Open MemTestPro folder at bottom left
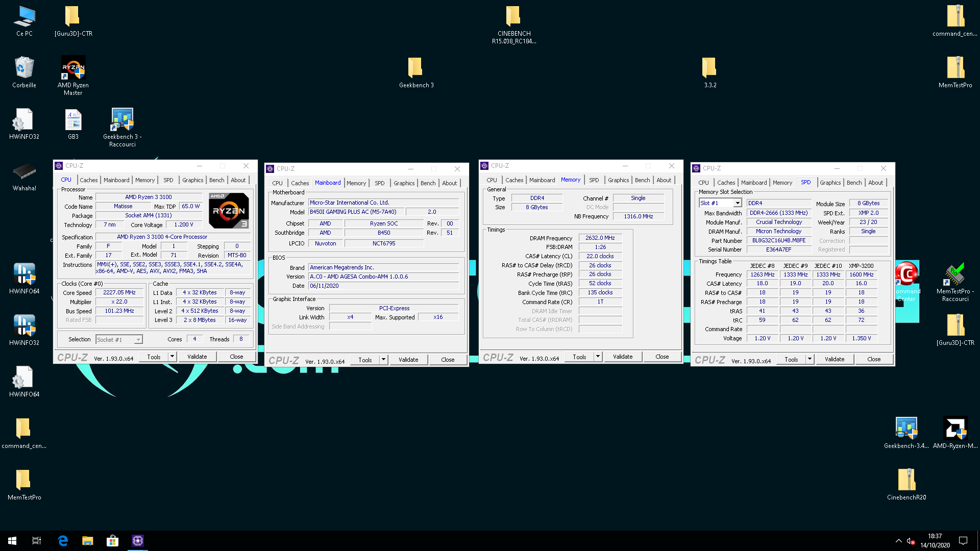980x551 pixels. pyautogui.click(x=24, y=485)
